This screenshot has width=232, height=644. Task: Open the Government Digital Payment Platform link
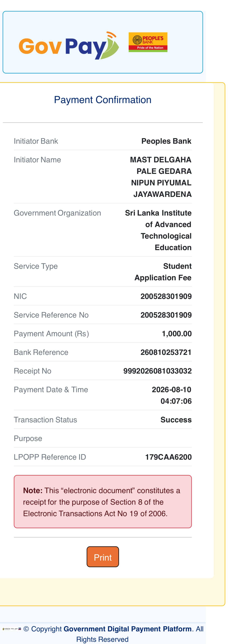pyautogui.click(x=128, y=628)
